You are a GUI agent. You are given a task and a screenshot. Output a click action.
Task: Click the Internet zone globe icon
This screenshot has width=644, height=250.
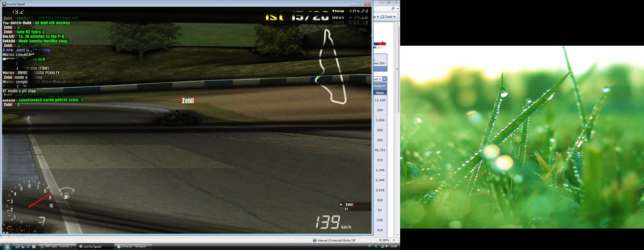(315, 240)
